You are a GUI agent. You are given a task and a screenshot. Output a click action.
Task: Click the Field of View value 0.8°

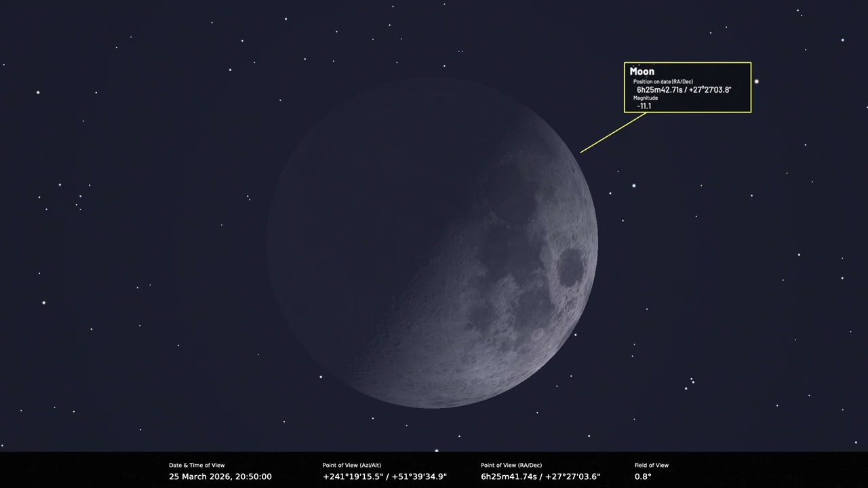643,476
